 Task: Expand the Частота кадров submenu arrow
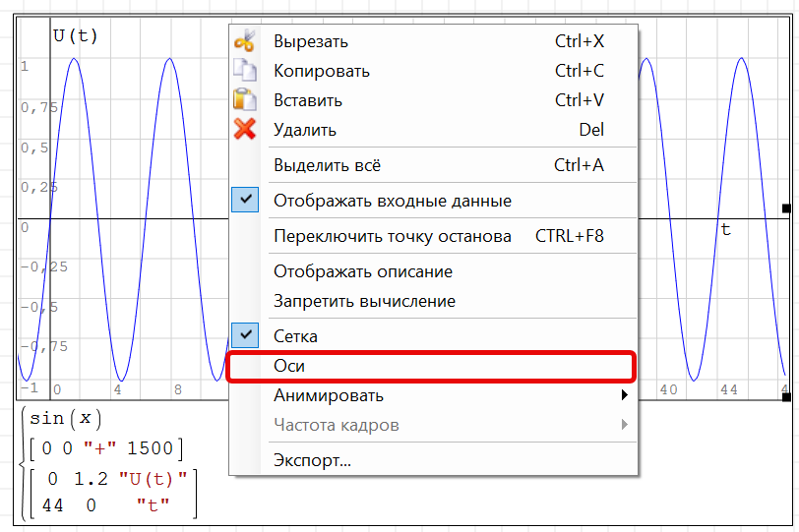tap(624, 426)
